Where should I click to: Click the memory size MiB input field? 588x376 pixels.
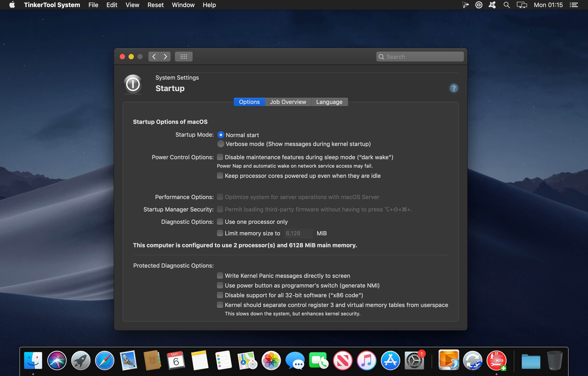pyautogui.click(x=298, y=233)
